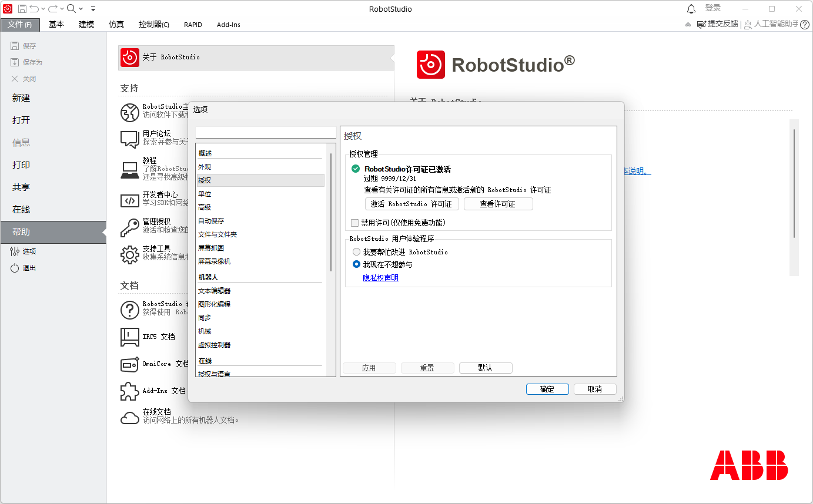The image size is (813, 504).
Task: Click the search field in options dialog
Action: [x=266, y=133]
